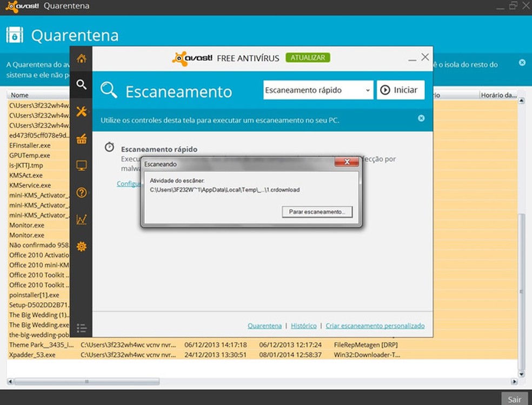
Task: Select the EFinstaller.exe entry
Action: [30, 145]
